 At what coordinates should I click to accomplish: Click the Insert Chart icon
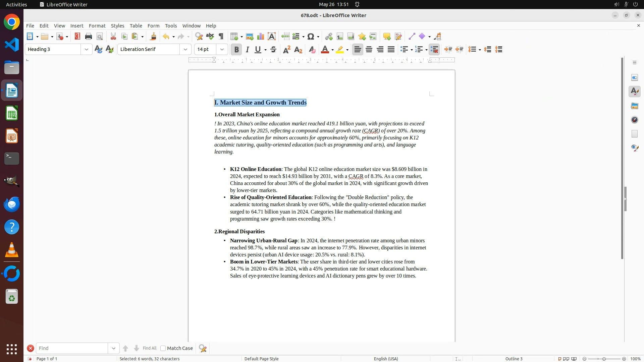(261, 37)
